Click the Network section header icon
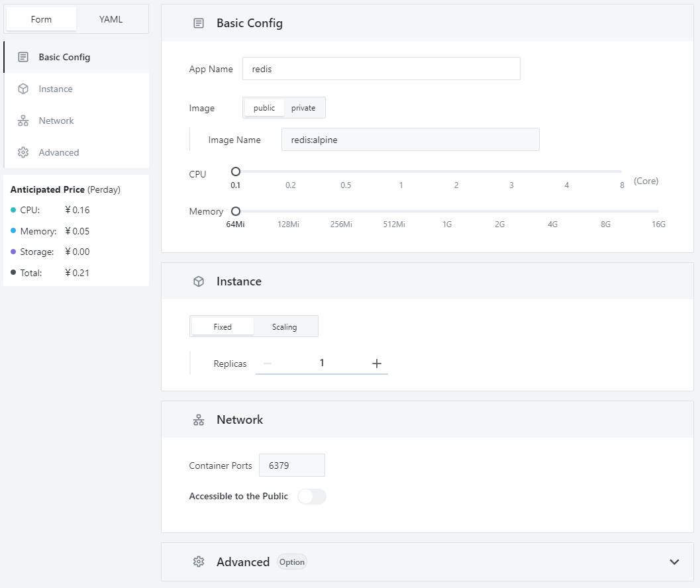700x588 pixels. (x=199, y=420)
